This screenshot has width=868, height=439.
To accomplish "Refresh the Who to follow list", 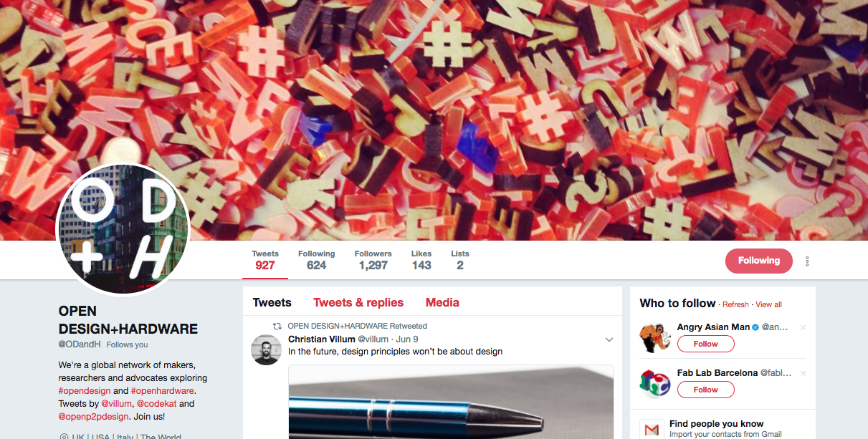I will pos(735,304).
